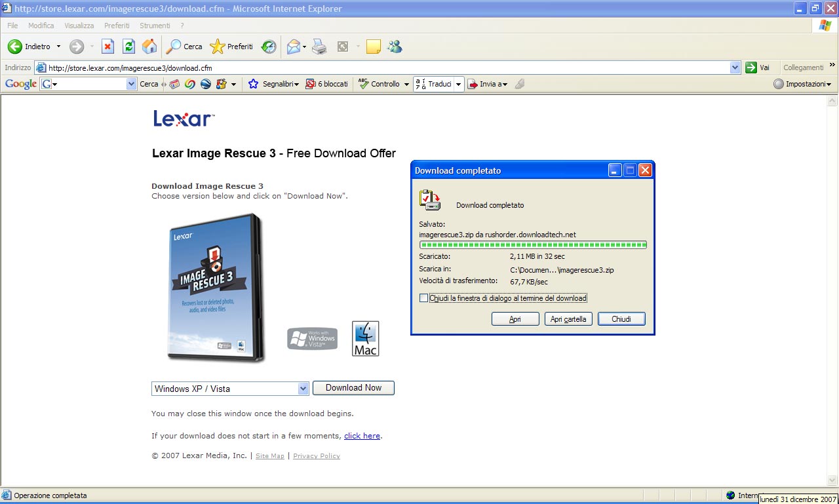This screenshot has height=504, width=839.
Task: Click Apri to open downloaded file
Action: [x=515, y=319]
